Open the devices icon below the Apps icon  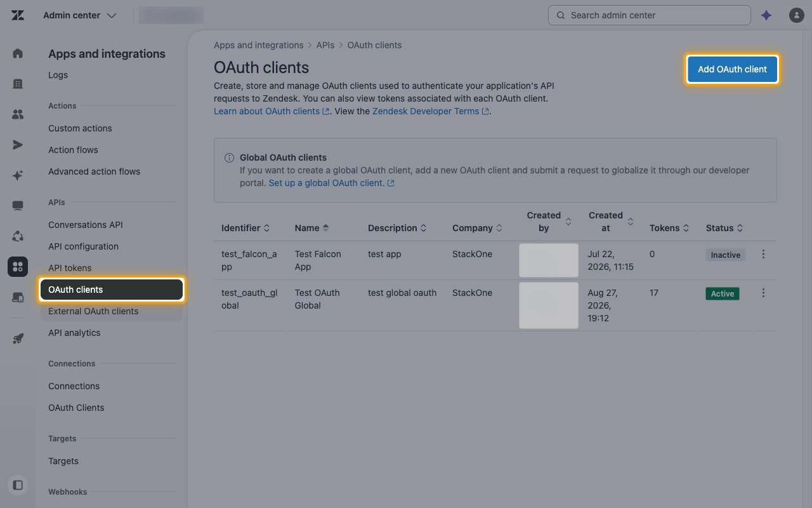coord(18,297)
